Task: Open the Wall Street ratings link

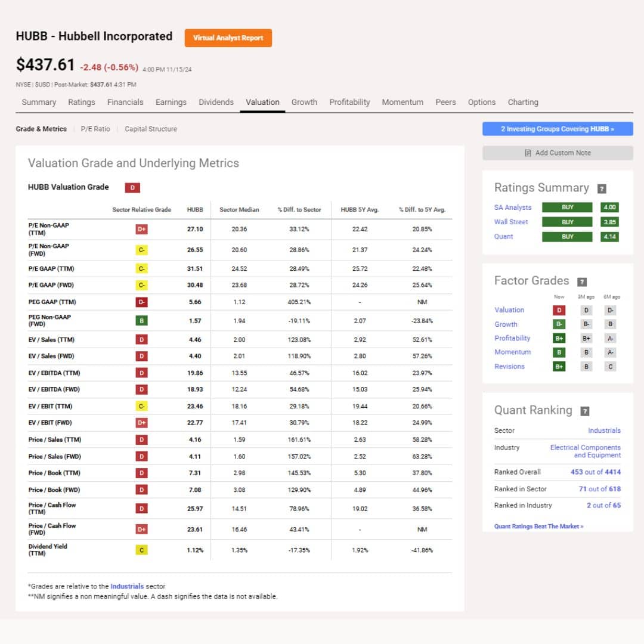Action: pos(511,222)
